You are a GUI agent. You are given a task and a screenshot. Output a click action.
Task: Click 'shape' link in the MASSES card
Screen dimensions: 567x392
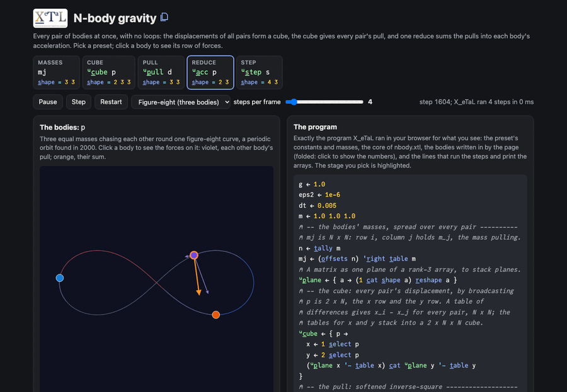(x=46, y=82)
